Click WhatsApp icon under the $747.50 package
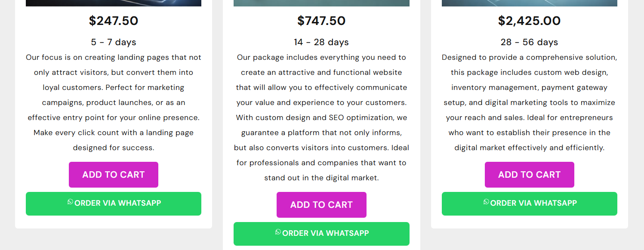The width and height of the screenshot is (644, 250). pyautogui.click(x=278, y=232)
